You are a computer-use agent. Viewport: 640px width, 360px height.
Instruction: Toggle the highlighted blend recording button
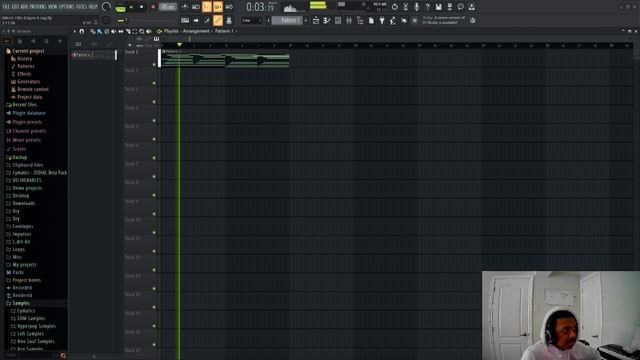pos(218,7)
